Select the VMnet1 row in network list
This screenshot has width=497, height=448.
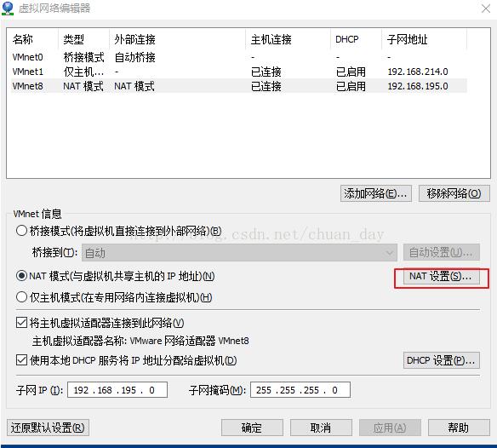(238, 72)
